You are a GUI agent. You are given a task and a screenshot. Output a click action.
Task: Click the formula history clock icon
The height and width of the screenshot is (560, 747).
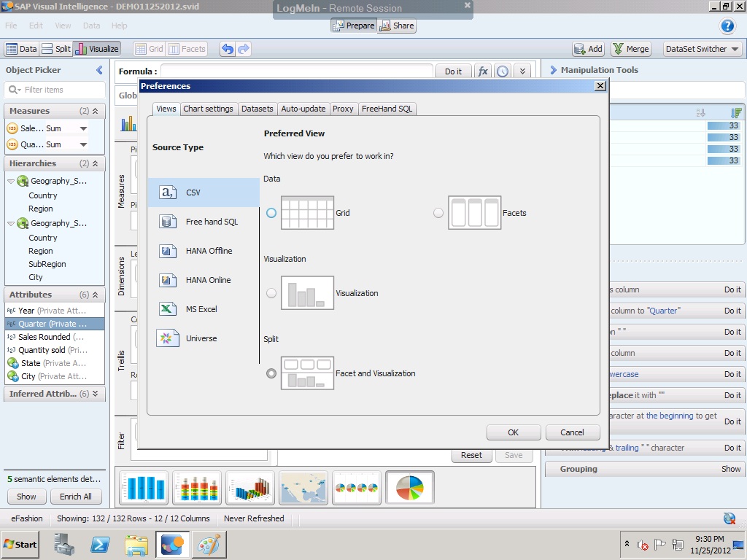(503, 71)
